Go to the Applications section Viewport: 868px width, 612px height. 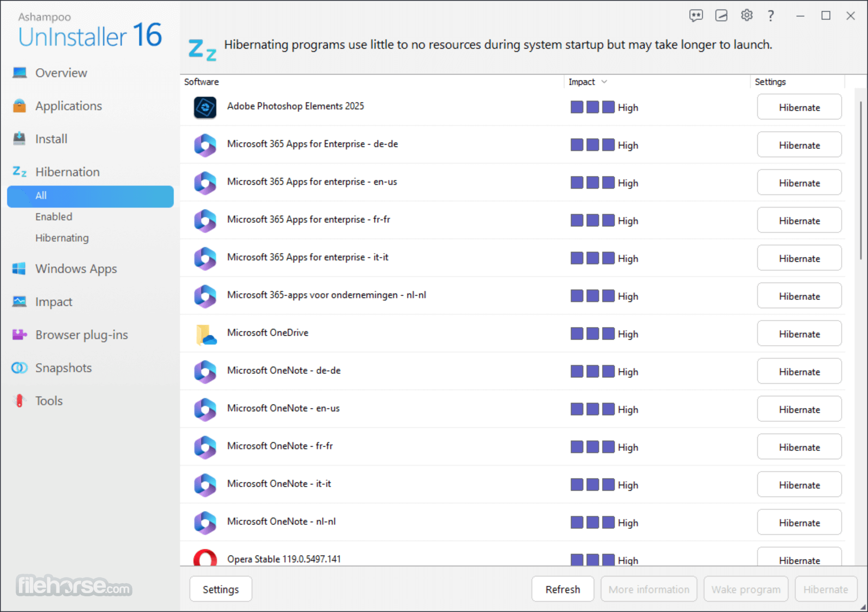(x=69, y=106)
